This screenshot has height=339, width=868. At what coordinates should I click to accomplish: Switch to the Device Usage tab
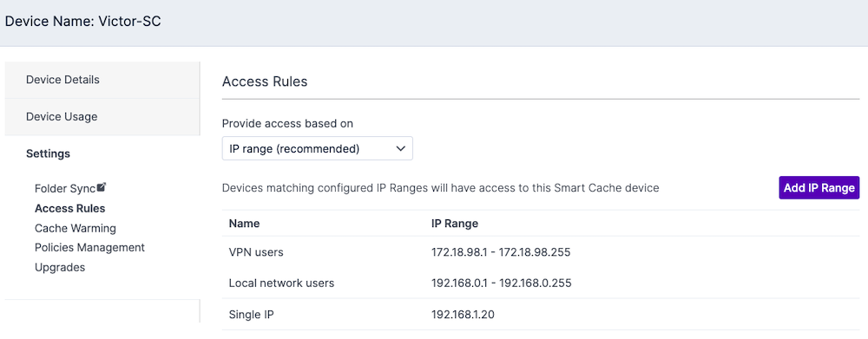102,117
